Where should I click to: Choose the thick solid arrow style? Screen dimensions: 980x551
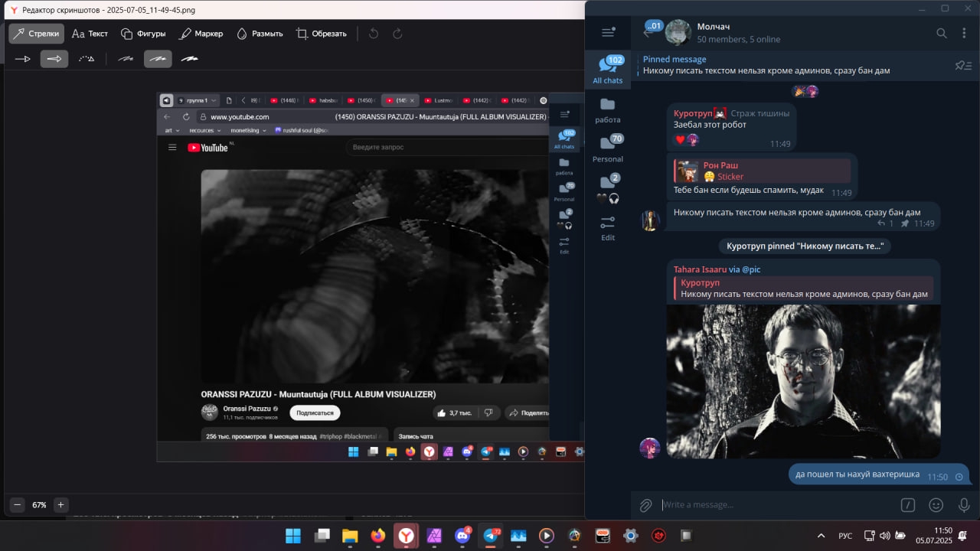pyautogui.click(x=54, y=59)
